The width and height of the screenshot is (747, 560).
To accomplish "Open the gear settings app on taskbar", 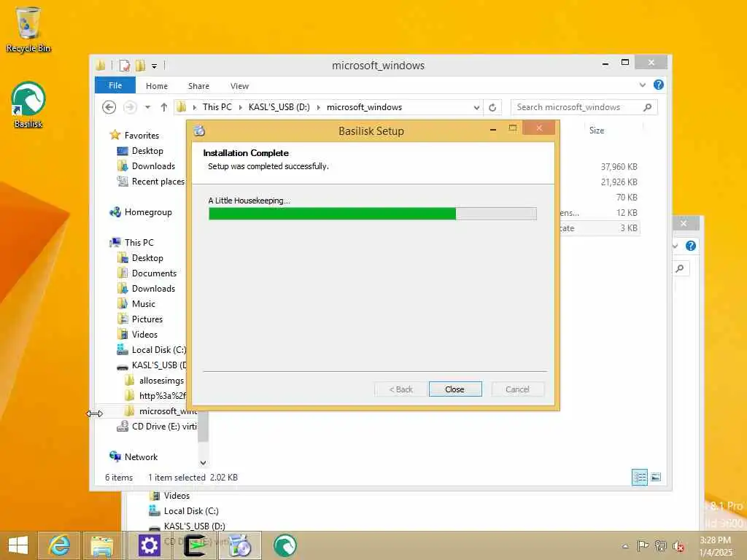I will click(x=149, y=545).
